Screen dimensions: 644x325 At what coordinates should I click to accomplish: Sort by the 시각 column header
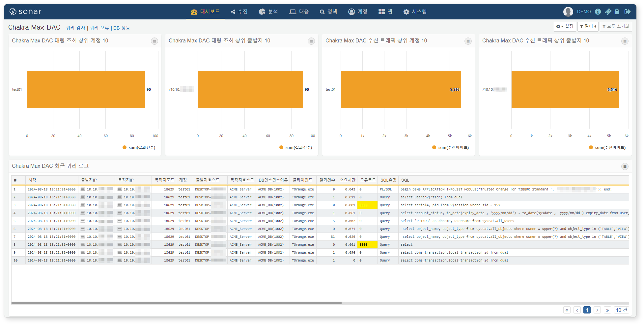[x=52, y=180]
